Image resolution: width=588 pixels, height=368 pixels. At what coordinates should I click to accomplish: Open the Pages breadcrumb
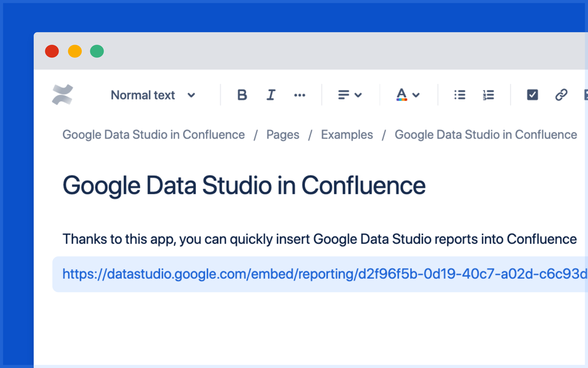[283, 135]
